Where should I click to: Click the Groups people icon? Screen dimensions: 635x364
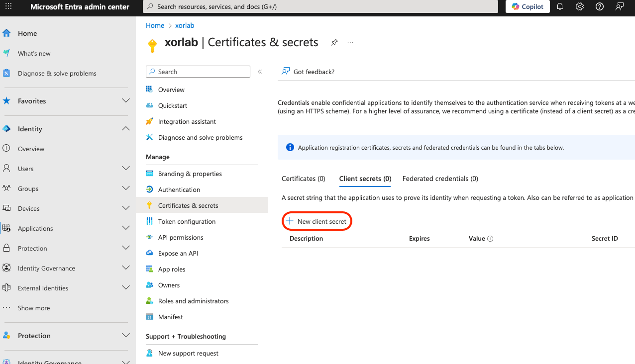(6, 188)
